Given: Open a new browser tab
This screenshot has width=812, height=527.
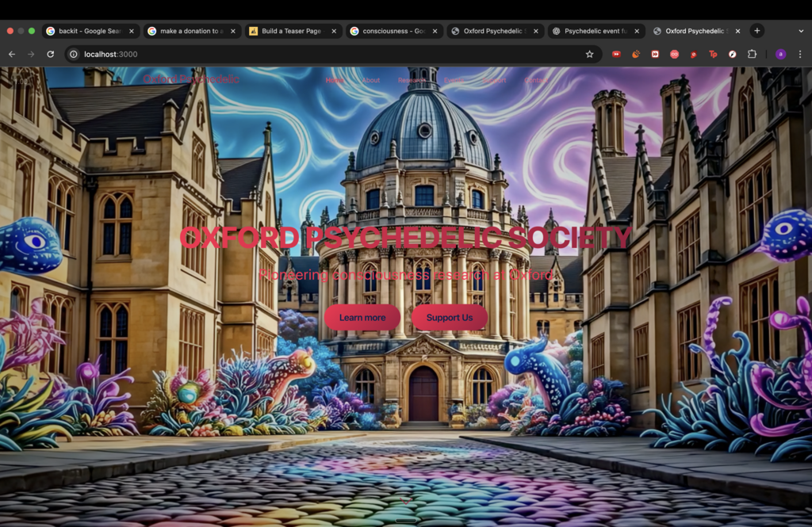Looking at the screenshot, I should (x=756, y=31).
